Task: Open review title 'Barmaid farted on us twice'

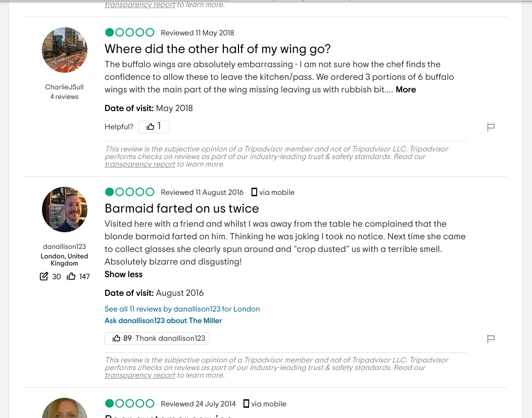Action: click(181, 208)
